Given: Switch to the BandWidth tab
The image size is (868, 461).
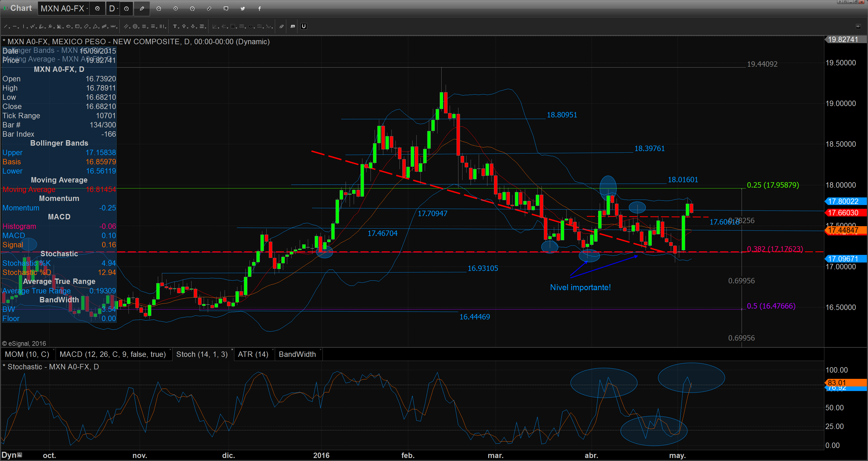Looking at the screenshot, I should click(x=298, y=354).
